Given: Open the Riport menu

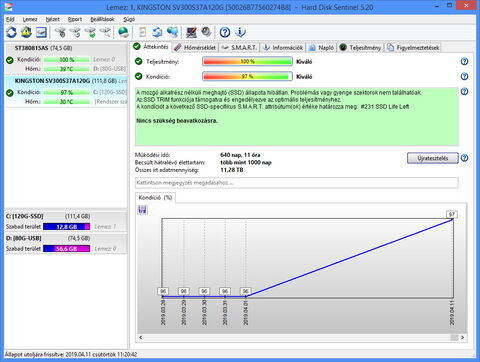Looking at the screenshot, I should 75,19.
